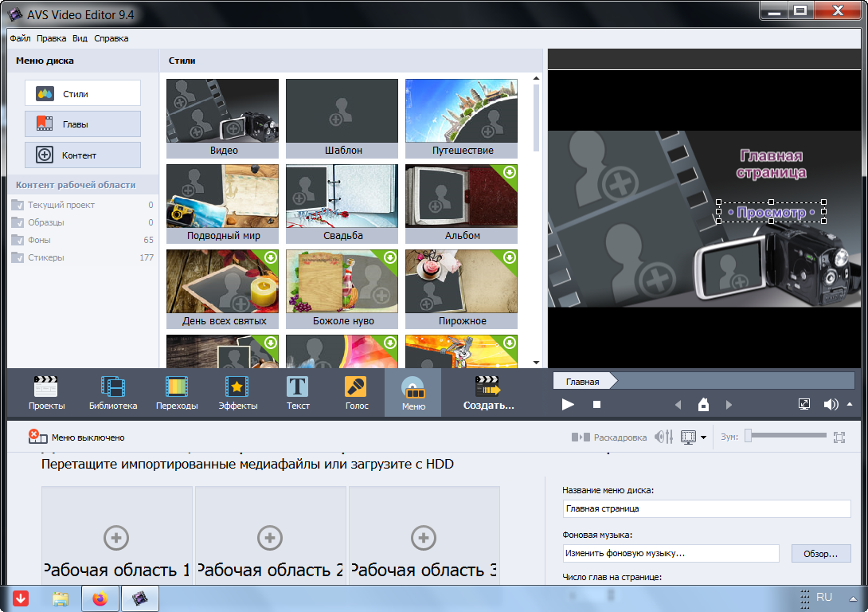Open the Эффекты effects panel

237,393
